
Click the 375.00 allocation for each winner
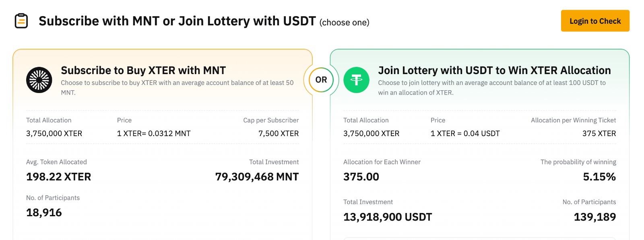coord(361,177)
